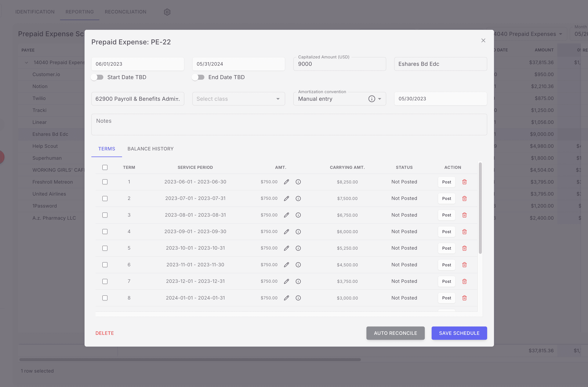
Task: Click SAVE SCHEDULE to save the expense
Action: click(459, 333)
